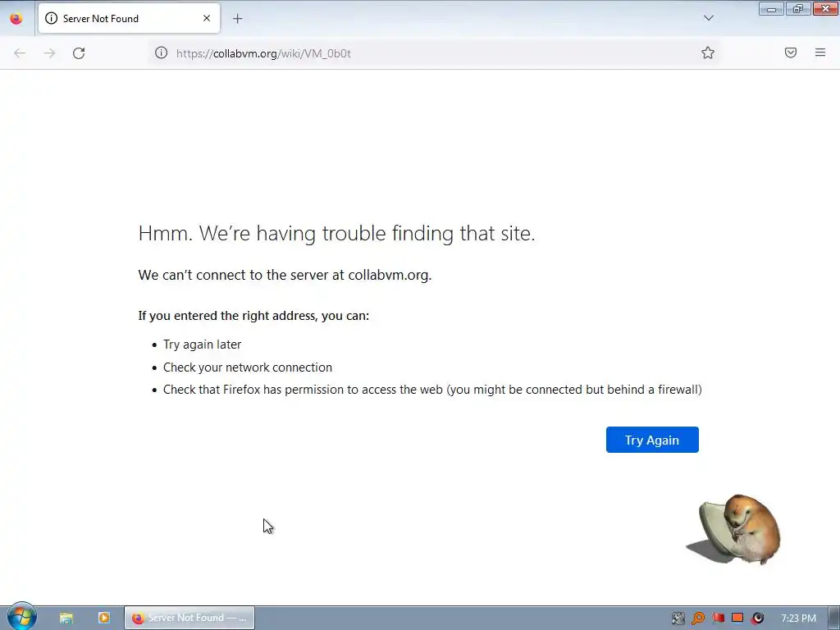Click the orange magnifier tray icon
Screen dimensions: 840x630
pos(697,619)
